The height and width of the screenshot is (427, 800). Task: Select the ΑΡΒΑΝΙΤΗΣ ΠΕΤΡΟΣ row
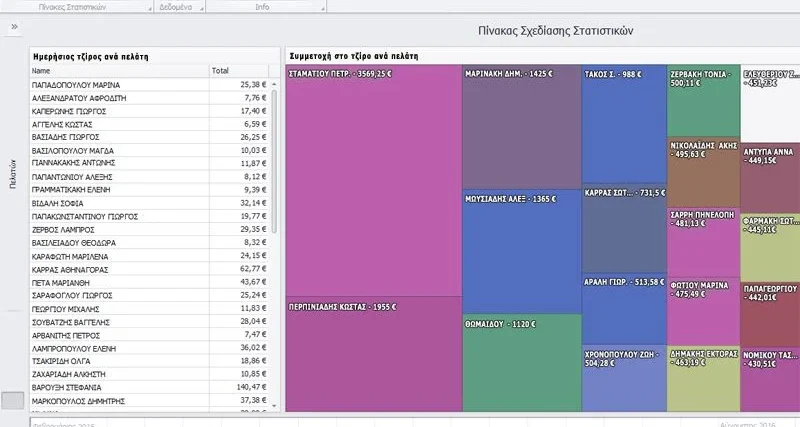point(149,335)
